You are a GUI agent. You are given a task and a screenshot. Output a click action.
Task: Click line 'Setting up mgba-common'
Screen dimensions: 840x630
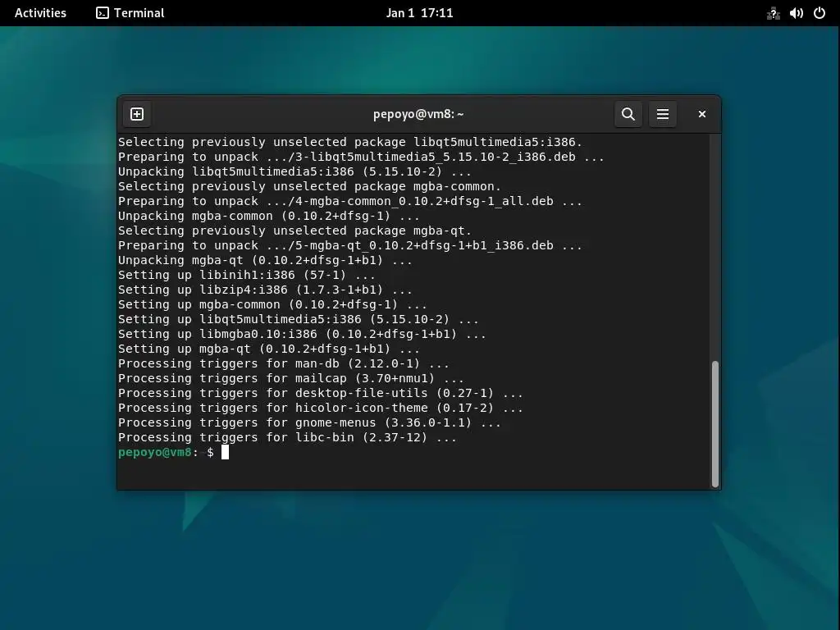(272, 304)
